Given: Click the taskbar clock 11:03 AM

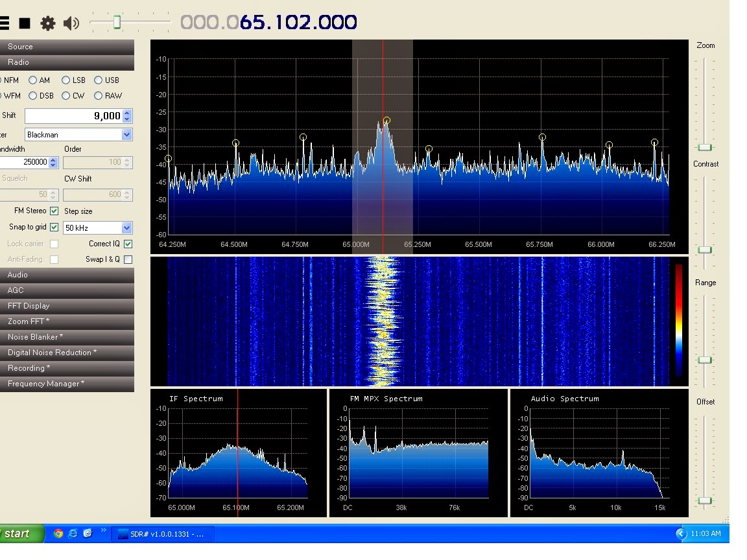Looking at the screenshot, I should tap(705, 534).
